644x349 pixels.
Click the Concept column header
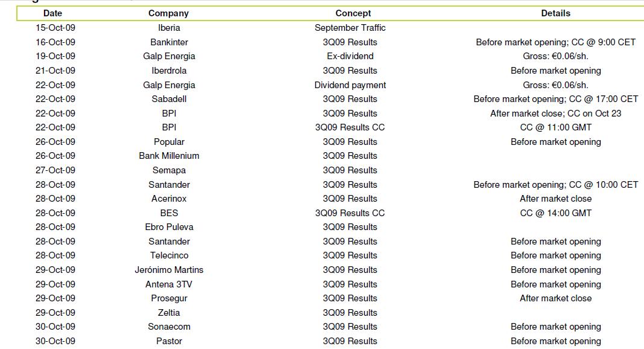click(353, 13)
